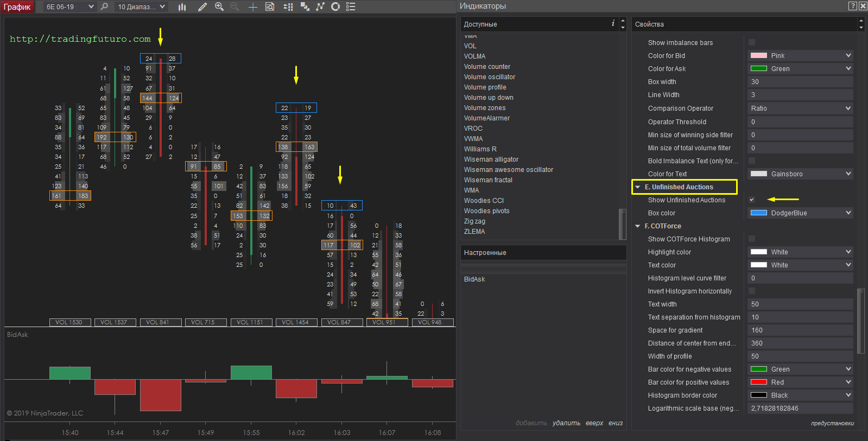
Task: Click the zoom in magnifier icon
Action: pyautogui.click(x=219, y=7)
